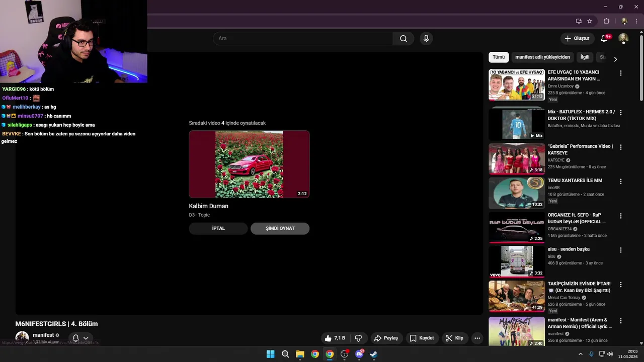Open the ORGANIZE34 channel name
Image resolution: width=644 pixels, height=362 pixels.
click(x=559, y=229)
